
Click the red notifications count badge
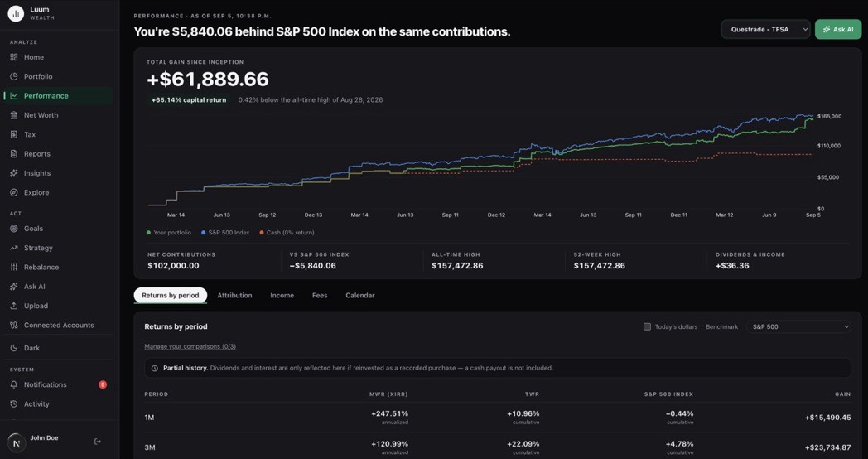click(x=103, y=384)
